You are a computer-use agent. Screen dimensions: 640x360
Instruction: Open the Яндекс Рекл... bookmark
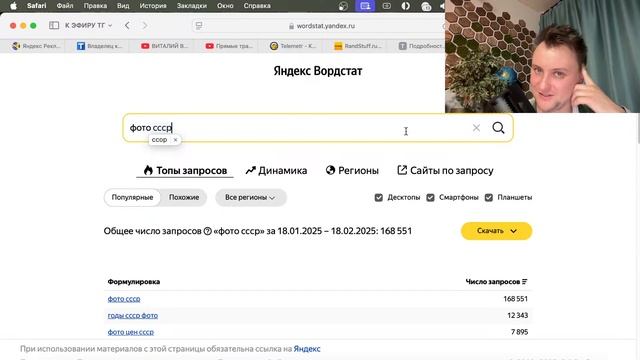(x=36, y=46)
